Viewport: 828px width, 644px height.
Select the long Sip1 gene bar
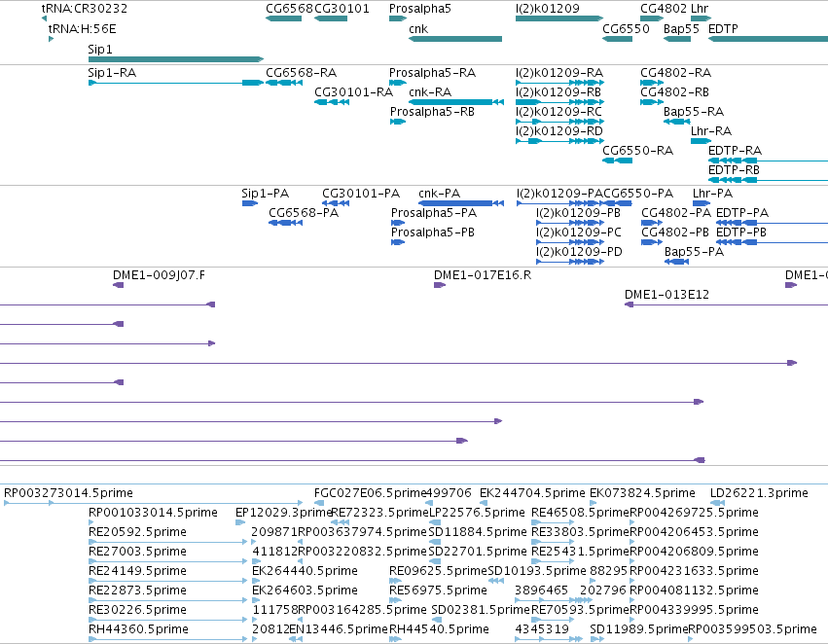pos(176,59)
